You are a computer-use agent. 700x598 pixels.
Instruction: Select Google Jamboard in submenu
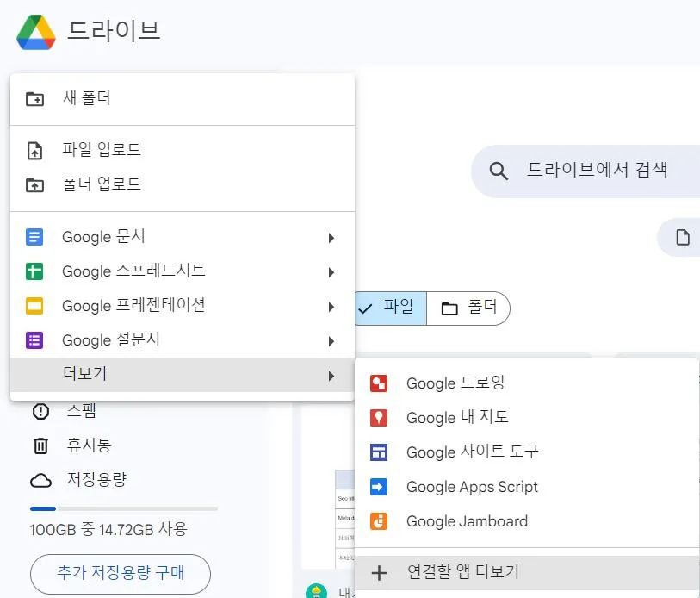click(526, 521)
